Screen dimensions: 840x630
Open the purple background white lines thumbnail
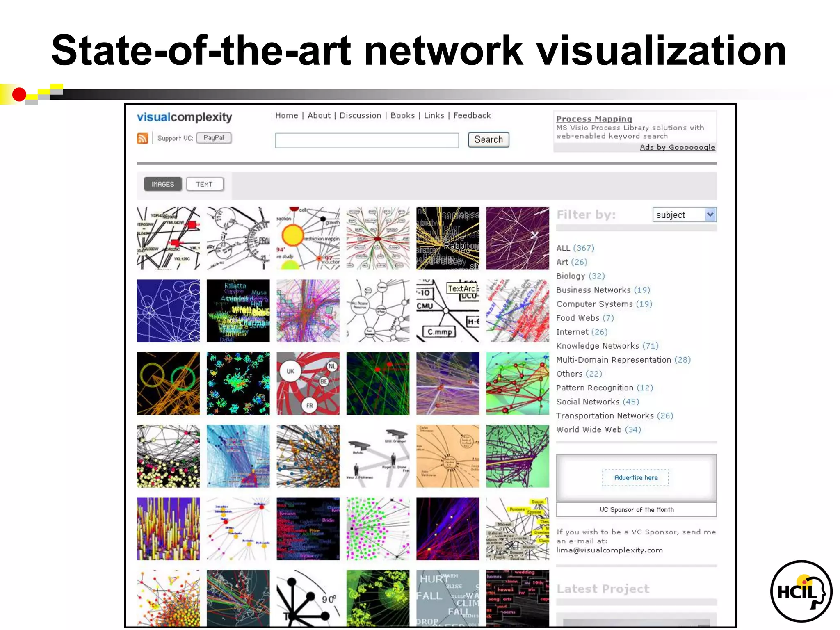(x=518, y=238)
